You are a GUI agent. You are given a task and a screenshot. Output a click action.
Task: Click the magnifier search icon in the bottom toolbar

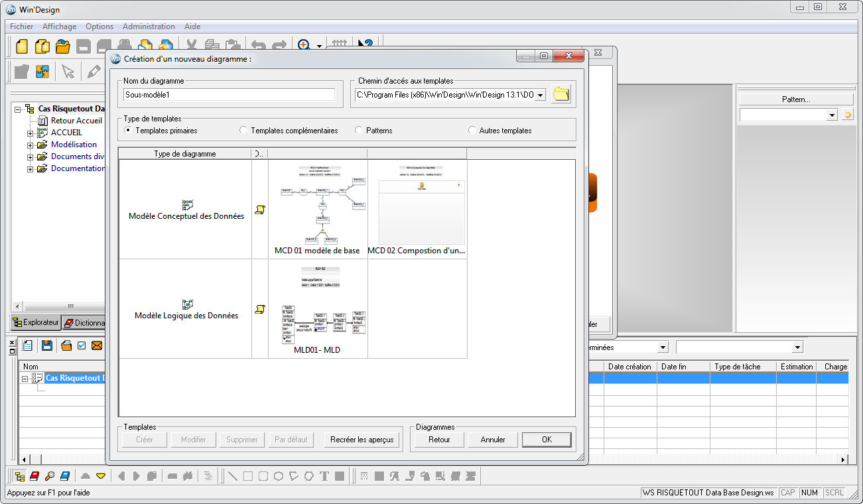50,476
